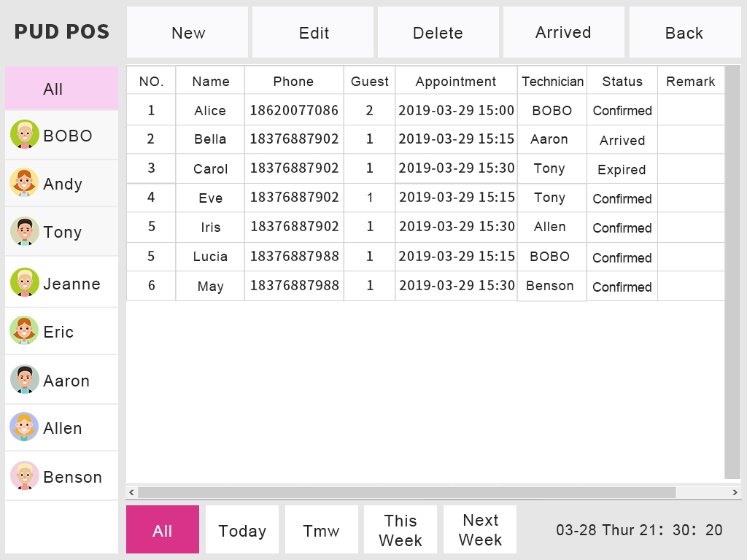
Task: Select Aaron's avatar in technician list
Action: tap(25, 380)
